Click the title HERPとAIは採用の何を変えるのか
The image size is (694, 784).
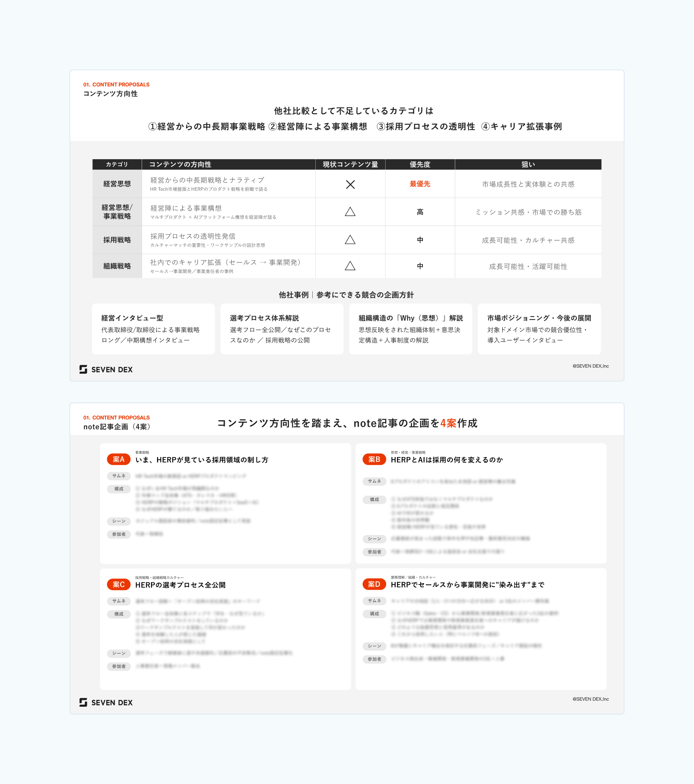click(x=447, y=460)
